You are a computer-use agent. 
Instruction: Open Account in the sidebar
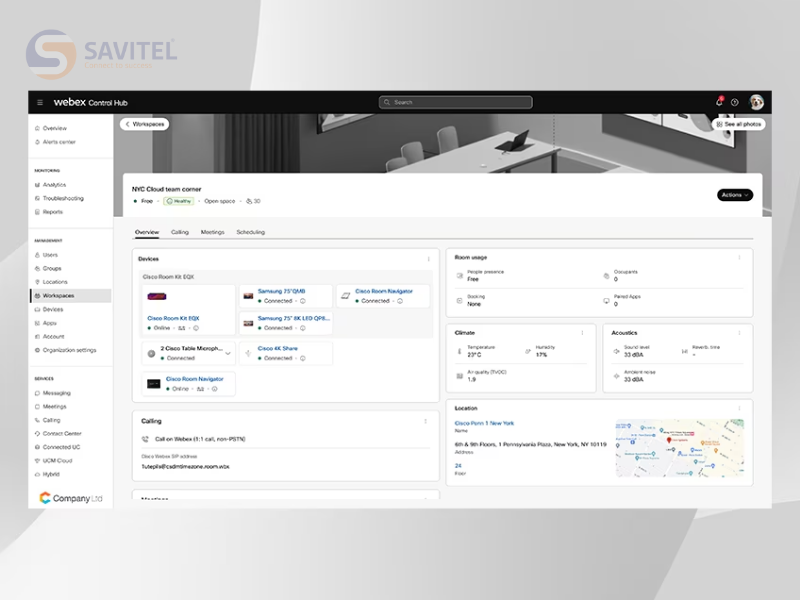pos(54,337)
